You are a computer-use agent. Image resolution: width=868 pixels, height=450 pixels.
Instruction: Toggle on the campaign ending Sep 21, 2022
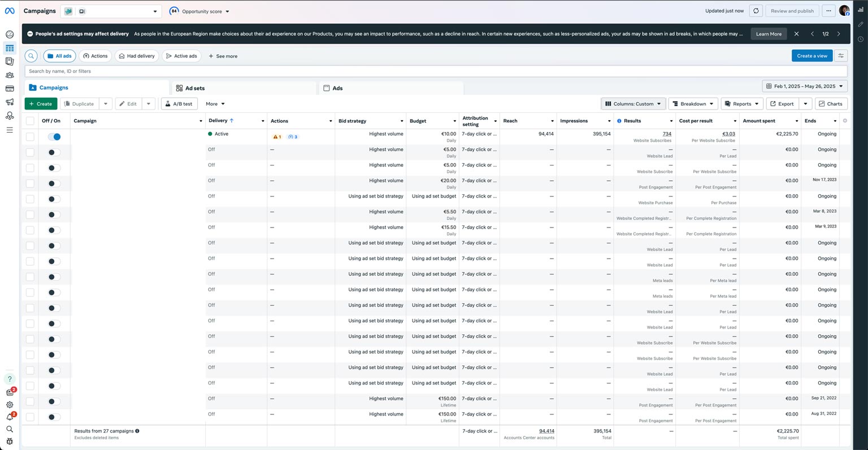click(54, 401)
